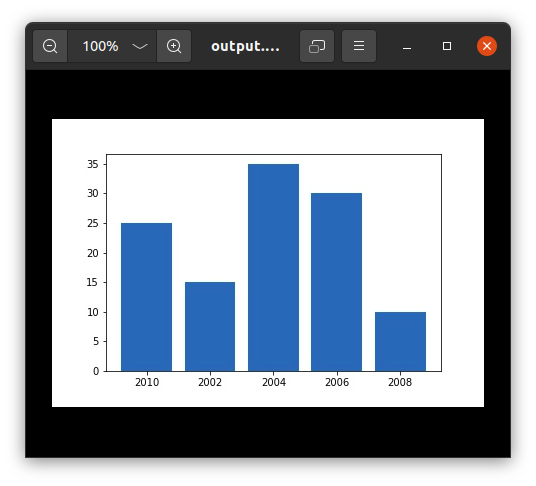The height and width of the screenshot is (486, 536).
Task: Click the y-axis value 35
Action: (93, 164)
